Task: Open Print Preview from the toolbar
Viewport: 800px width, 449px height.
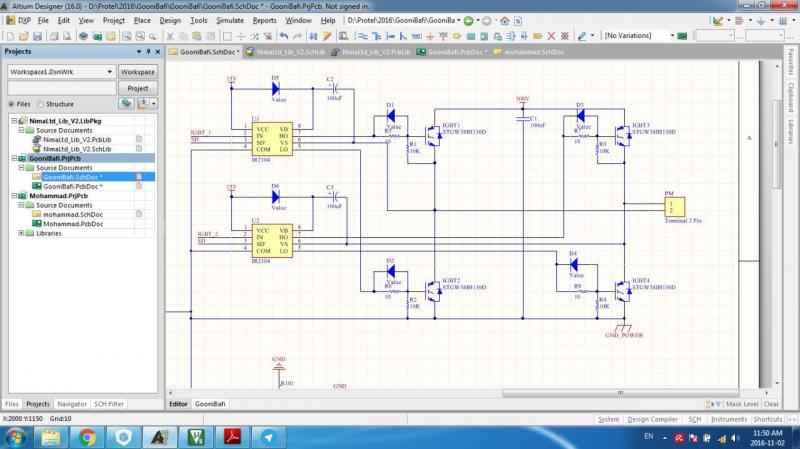Action: click(x=67, y=36)
